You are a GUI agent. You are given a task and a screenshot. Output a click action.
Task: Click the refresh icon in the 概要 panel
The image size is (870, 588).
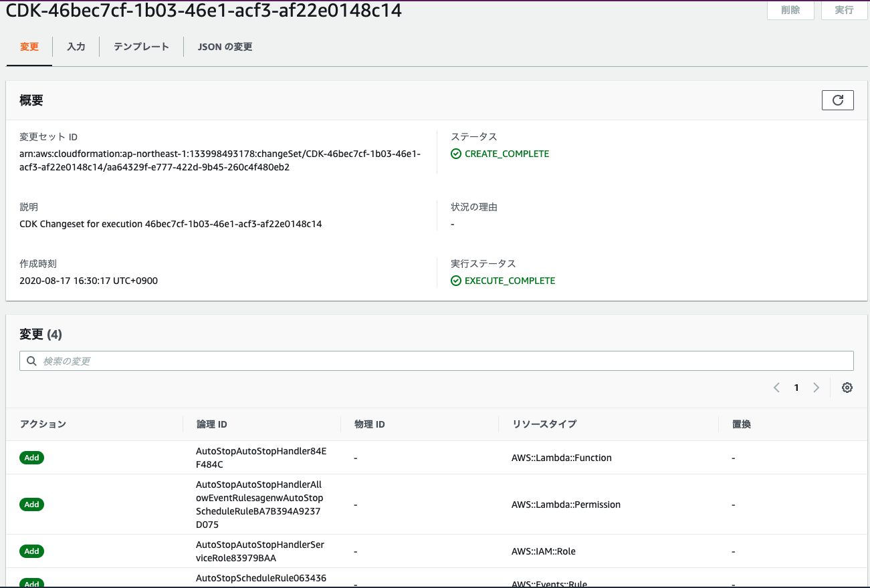tap(837, 100)
